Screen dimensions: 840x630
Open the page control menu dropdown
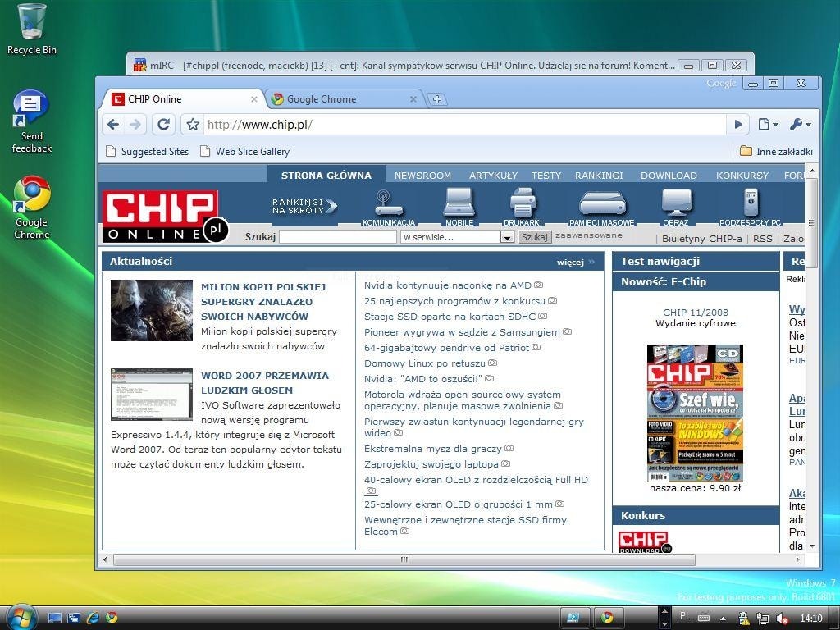(767, 125)
